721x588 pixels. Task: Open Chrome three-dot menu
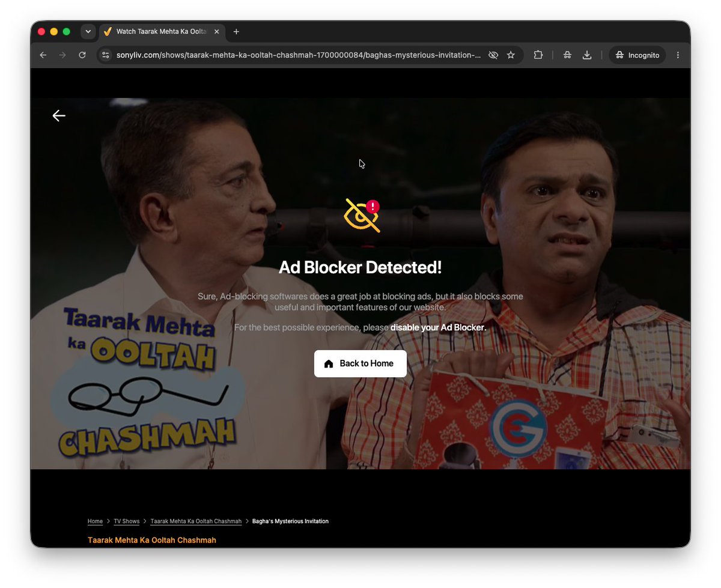click(x=678, y=55)
